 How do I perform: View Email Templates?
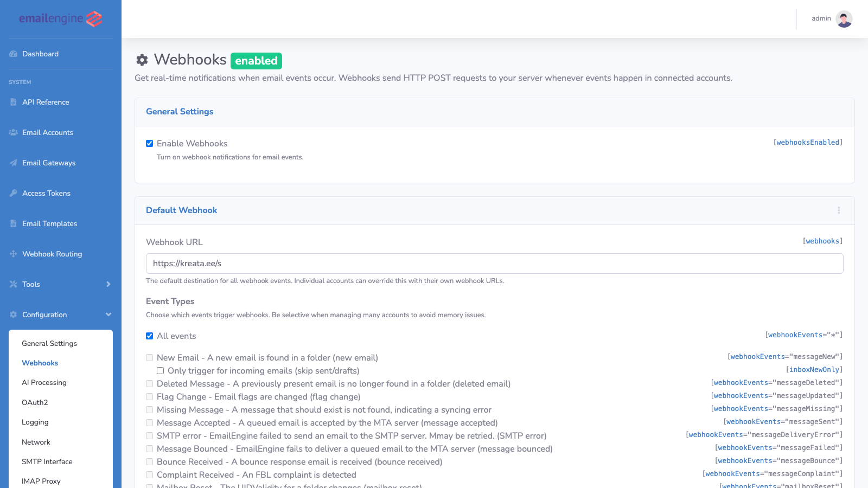(x=49, y=223)
